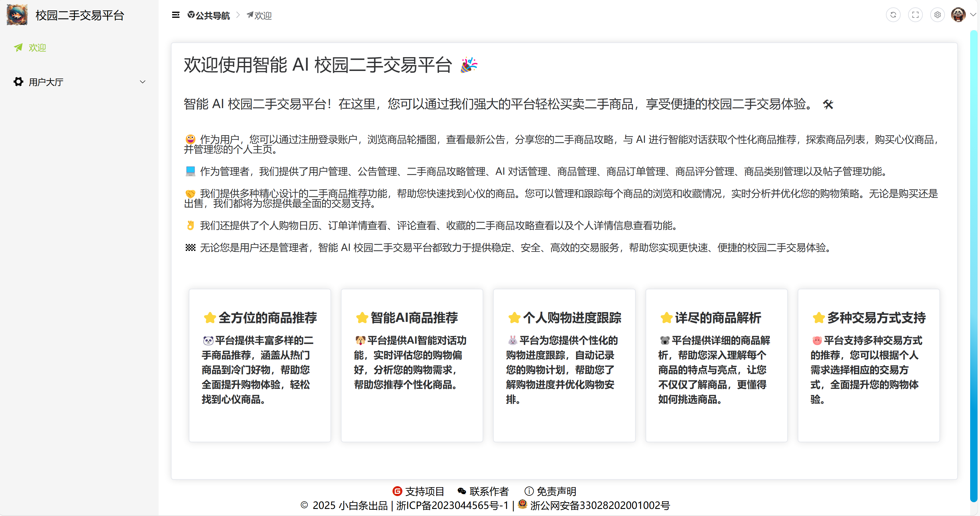The height and width of the screenshot is (516, 980).
Task: Click the refresh page icon
Action: (893, 15)
